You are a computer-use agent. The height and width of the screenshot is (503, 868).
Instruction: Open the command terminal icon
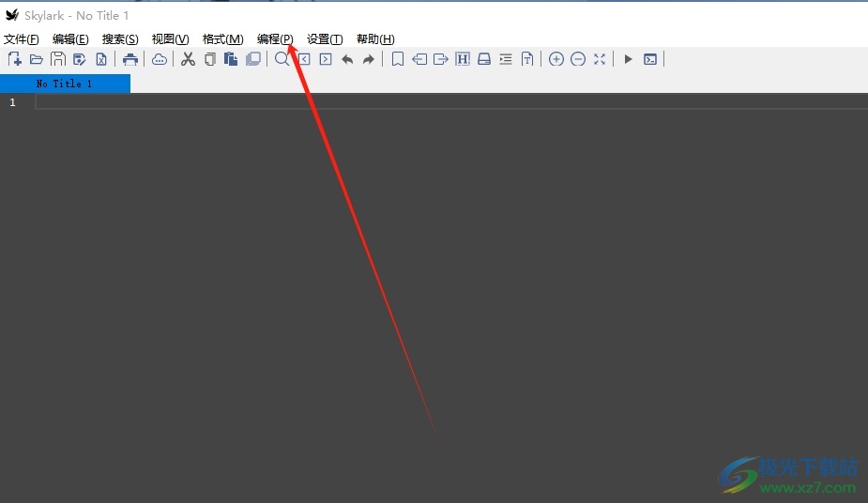coord(650,59)
